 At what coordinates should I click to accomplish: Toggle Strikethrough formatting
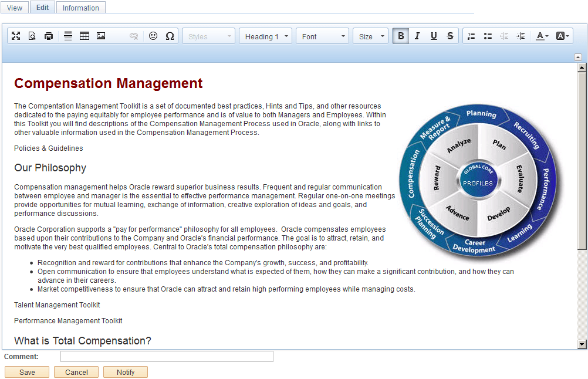(450, 36)
